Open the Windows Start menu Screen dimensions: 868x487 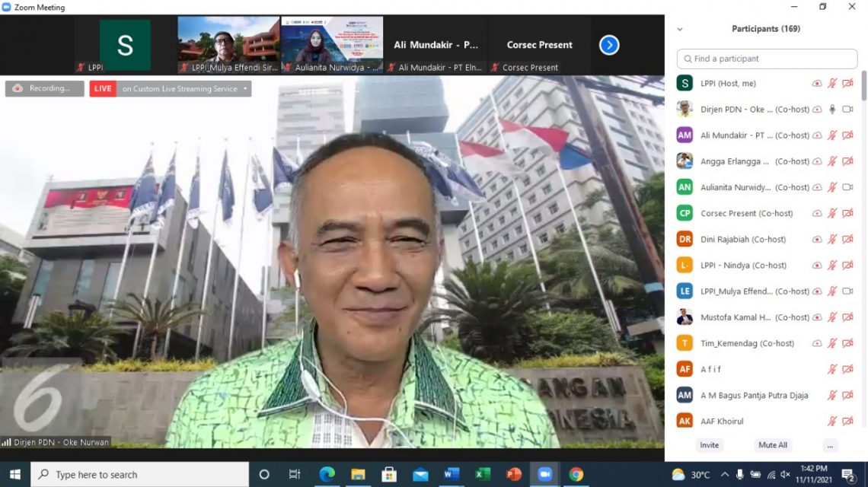14,473
